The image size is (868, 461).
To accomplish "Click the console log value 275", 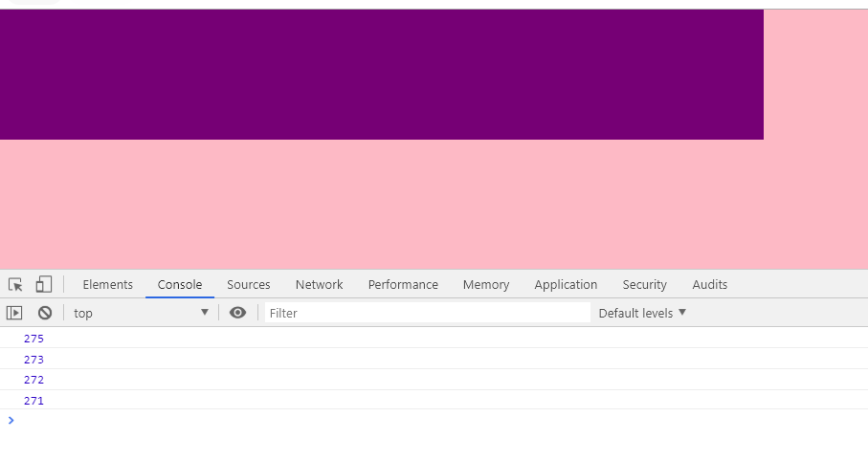I will pyautogui.click(x=33, y=339).
